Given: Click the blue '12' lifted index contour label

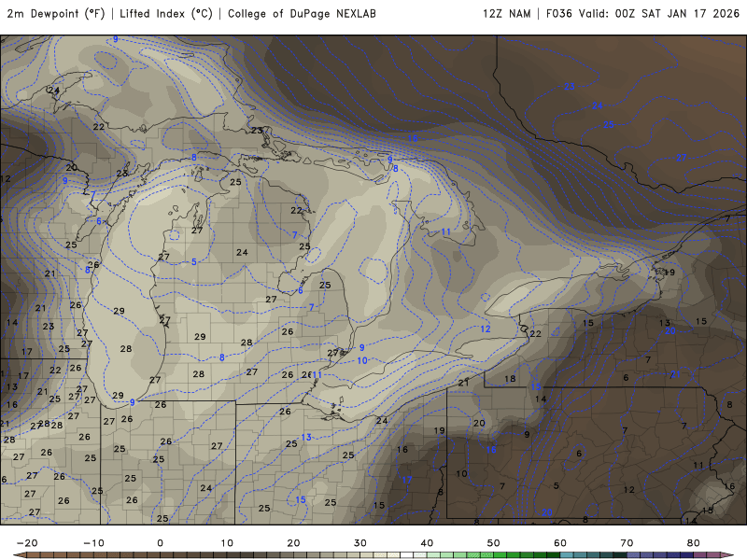Looking at the screenshot, I should tap(485, 329).
